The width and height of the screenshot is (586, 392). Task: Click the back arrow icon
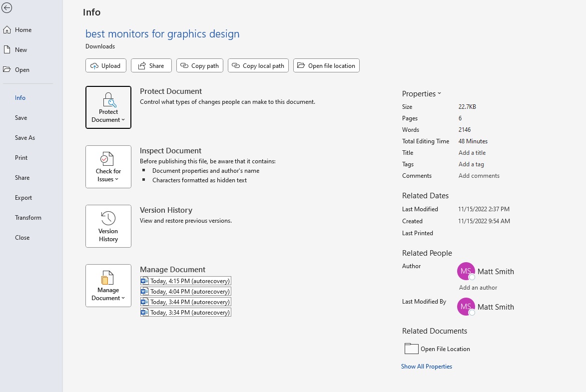click(7, 8)
